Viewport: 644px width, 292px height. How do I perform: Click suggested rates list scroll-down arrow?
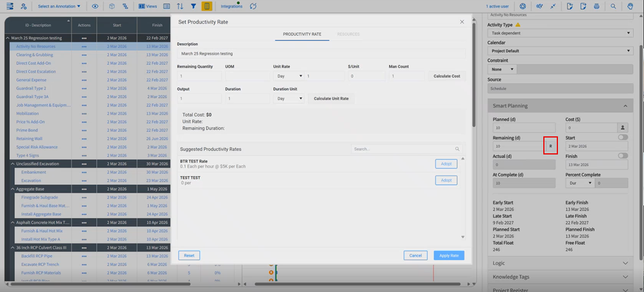pos(463,237)
